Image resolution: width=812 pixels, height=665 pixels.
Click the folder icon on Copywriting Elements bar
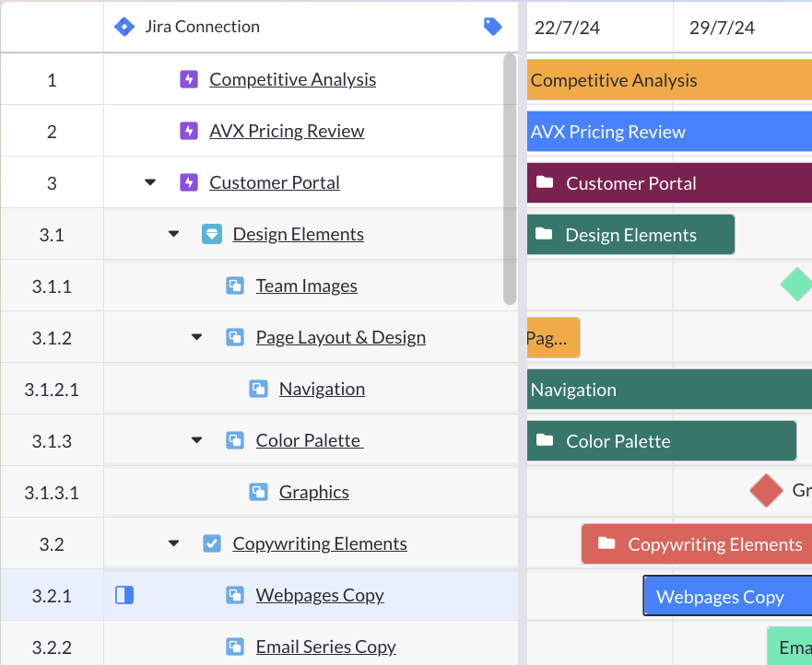coord(606,543)
